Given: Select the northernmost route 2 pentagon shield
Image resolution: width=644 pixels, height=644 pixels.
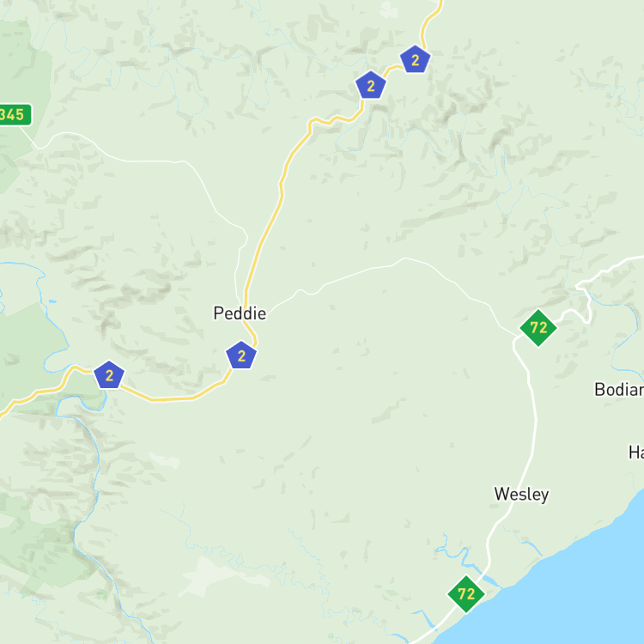Looking at the screenshot, I should [x=416, y=59].
